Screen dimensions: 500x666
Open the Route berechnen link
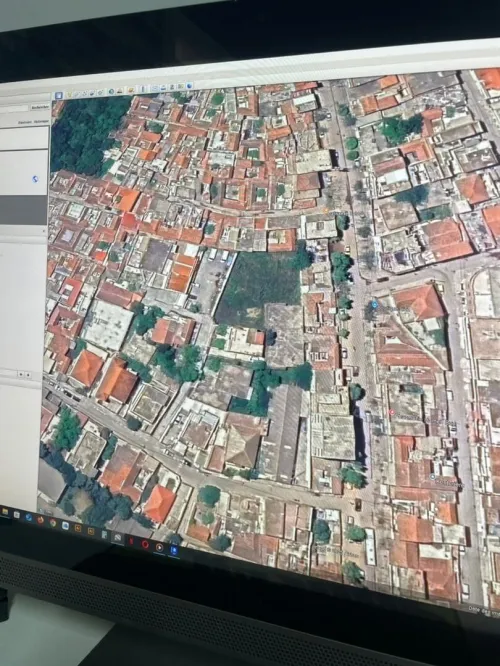point(25,122)
